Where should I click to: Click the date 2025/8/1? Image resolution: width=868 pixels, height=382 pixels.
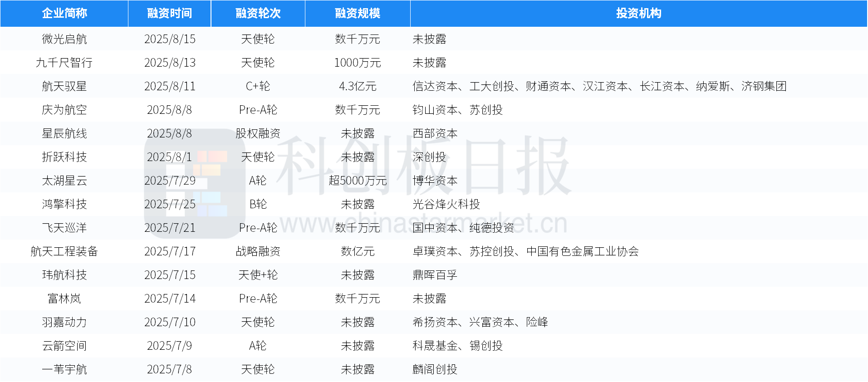point(170,157)
